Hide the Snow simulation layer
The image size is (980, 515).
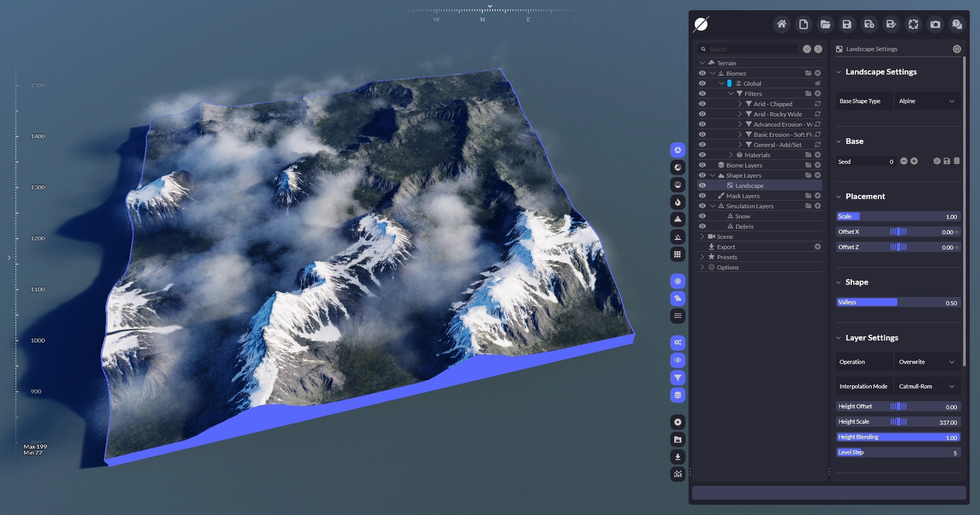tap(702, 216)
